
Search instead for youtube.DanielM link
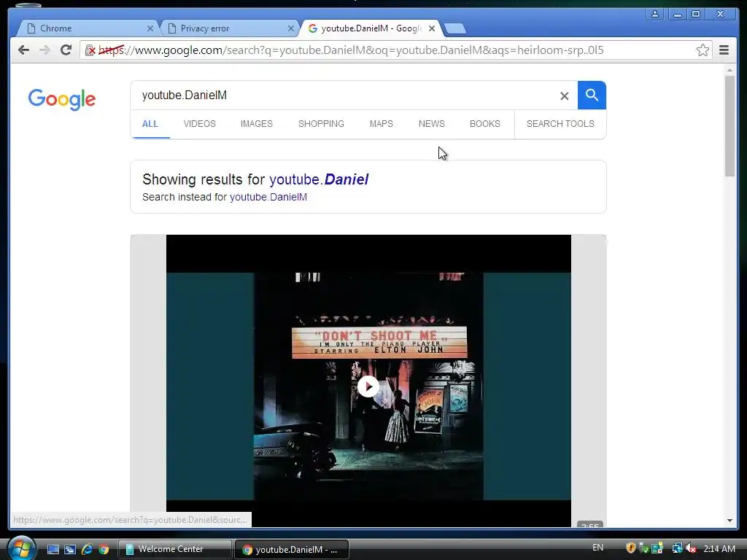click(268, 197)
